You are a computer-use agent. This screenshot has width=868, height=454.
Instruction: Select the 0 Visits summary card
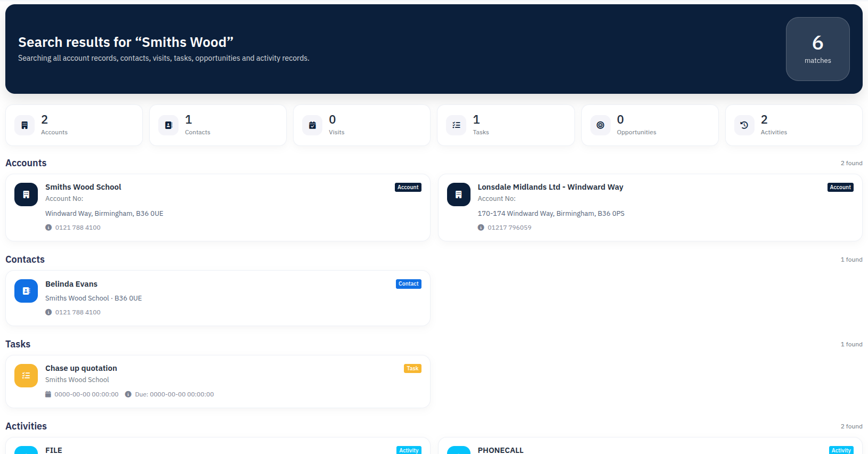click(362, 125)
